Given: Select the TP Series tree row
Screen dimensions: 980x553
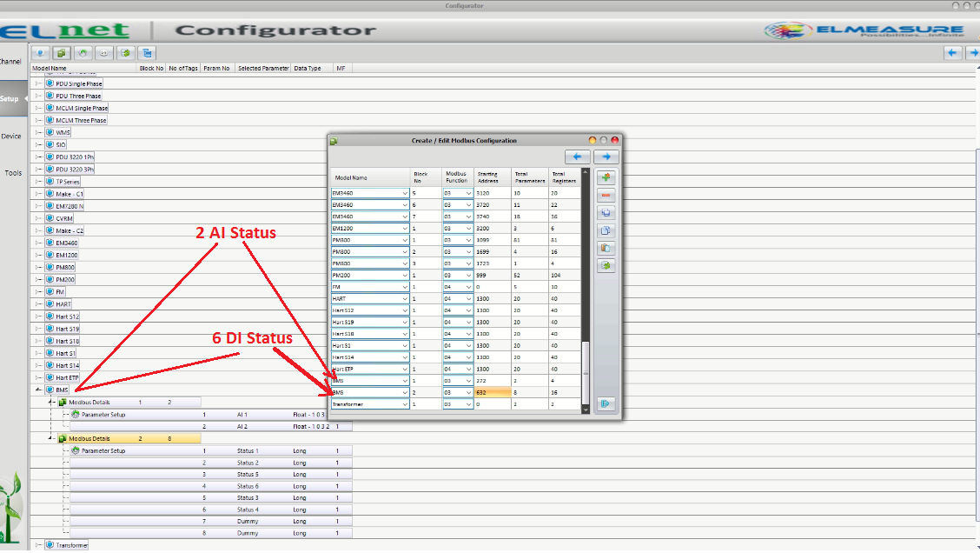Looking at the screenshot, I should click(x=68, y=182).
